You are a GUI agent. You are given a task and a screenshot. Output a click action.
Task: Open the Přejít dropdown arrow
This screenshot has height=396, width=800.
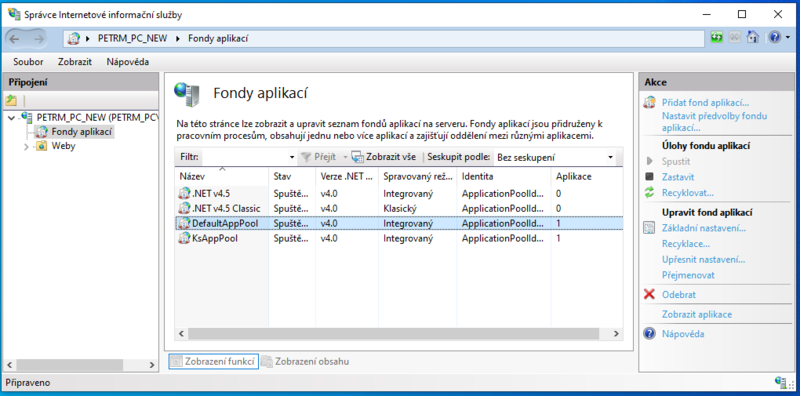(x=345, y=157)
